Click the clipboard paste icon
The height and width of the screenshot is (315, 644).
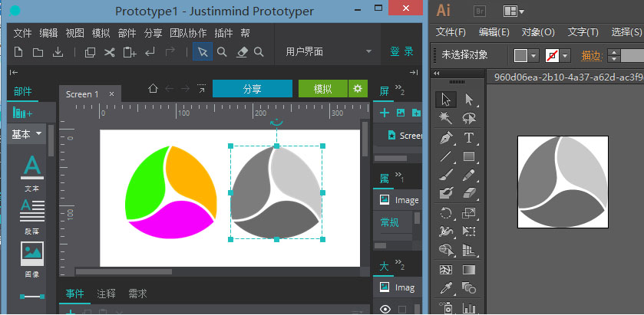[x=130, y=52]
